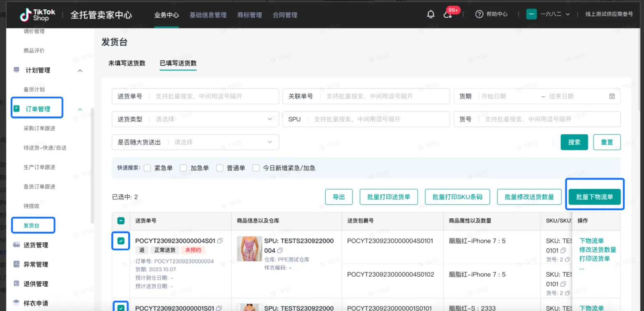Check 今日新增紧急/加急 filter
Image resolution: width=644 pixels, height=311 pixels.
(x=256, y=168)
